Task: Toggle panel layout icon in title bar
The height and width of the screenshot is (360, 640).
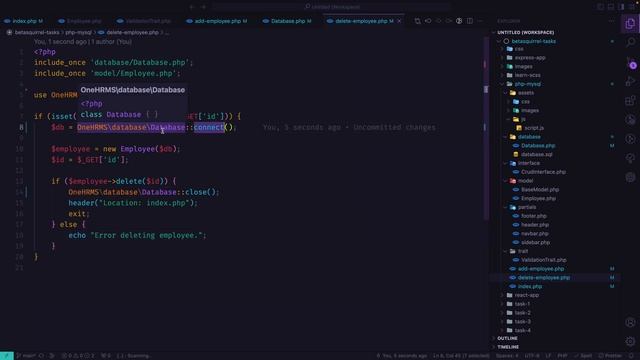Action: (x=611, y=7)
